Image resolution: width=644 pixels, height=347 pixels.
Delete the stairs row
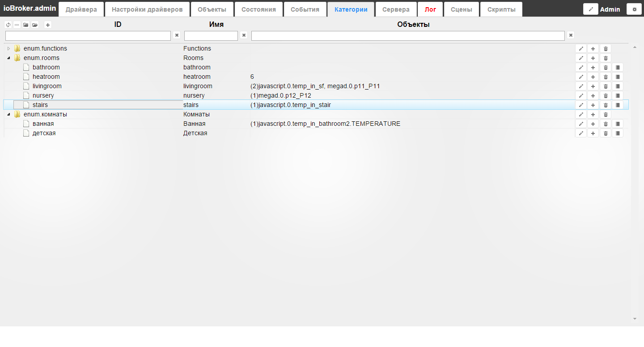click(x=606, y=105)
